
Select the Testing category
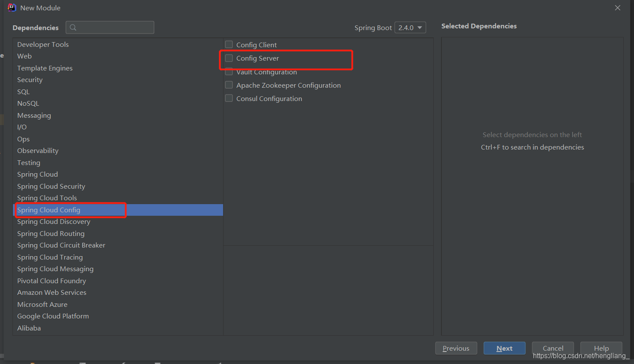118,162
